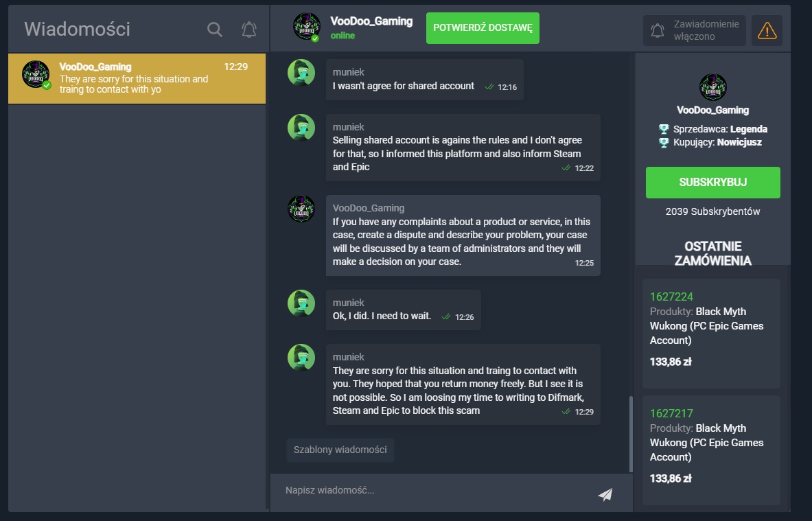
Task: Open the VooDoo_Gaming conversation in the list
Action: coord(137,79)
